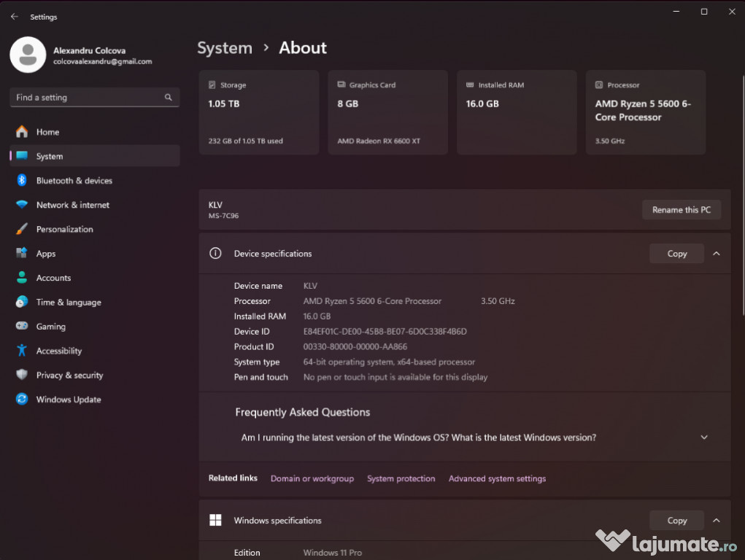Viewport: 745px width, 560px height.
Task: Click the AMD Ryzen 5 5600 Processor card
Action: tap(646, 112)
